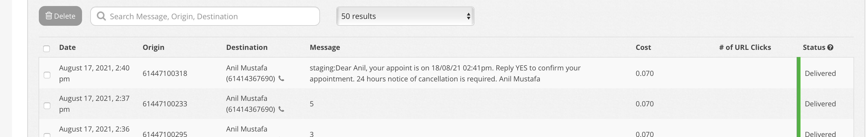Select the checkbox for the 2:40 pm message
This screenshot has height=137, width=868.
pyautogui.click(x=47, y=75)
